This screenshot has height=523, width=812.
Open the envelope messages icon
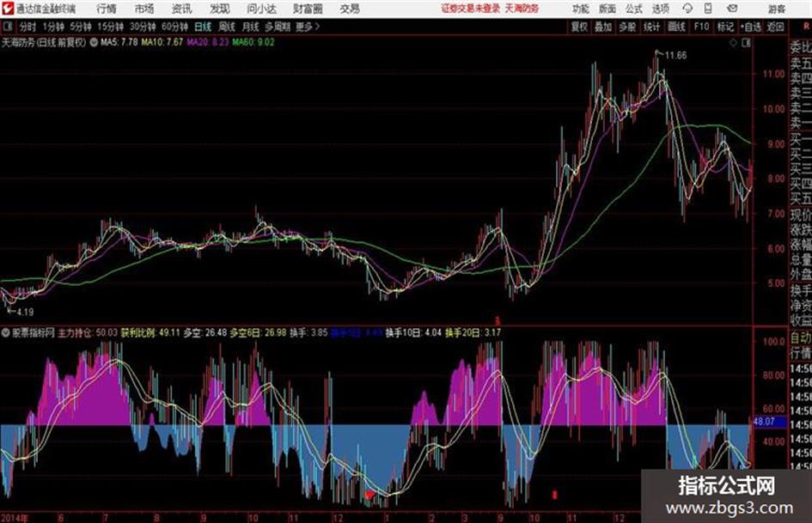click(x=732, y=9)
